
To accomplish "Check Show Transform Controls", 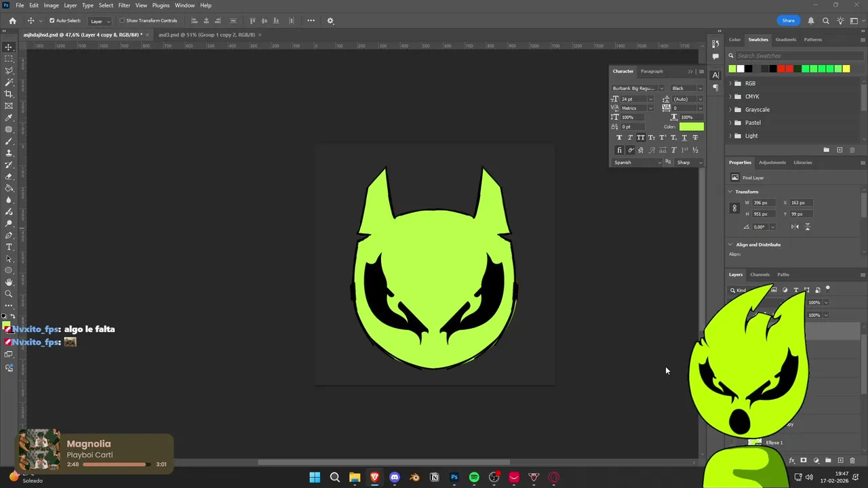I will (122, 21).
